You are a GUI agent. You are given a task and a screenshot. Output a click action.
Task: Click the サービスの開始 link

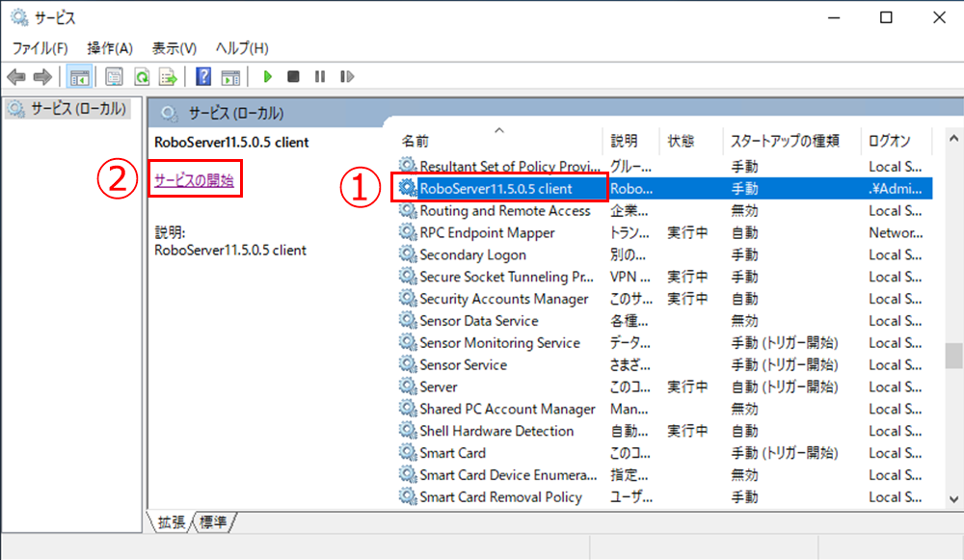coord(195,180)
